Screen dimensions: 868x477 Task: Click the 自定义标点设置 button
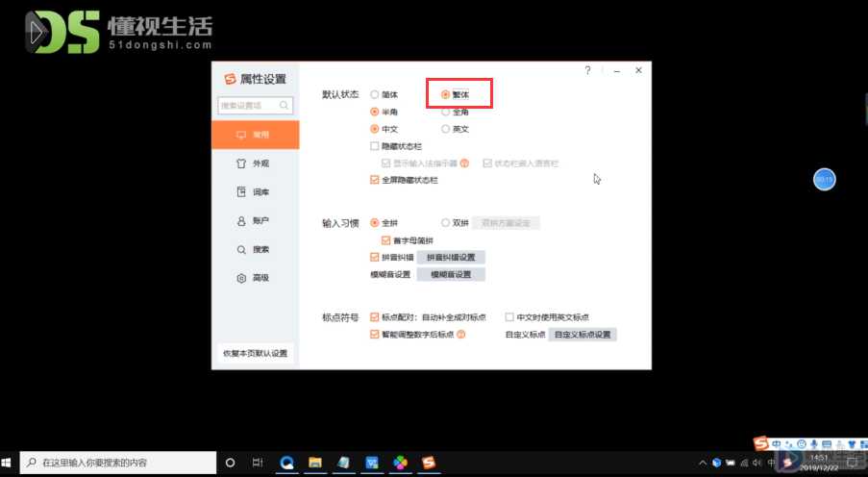click(583, 335)
